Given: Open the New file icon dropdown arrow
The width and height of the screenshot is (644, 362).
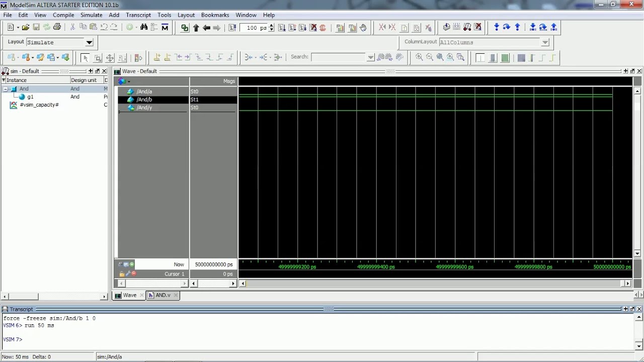Looking at the screenshot, I should 18,28.
